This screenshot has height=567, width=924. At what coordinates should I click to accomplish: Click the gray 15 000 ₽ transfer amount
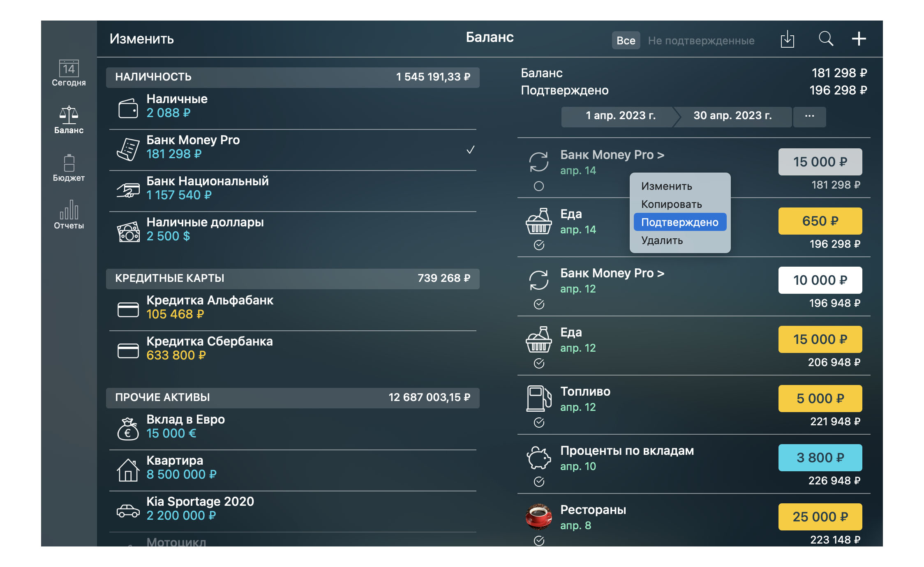tap(820, 162)
